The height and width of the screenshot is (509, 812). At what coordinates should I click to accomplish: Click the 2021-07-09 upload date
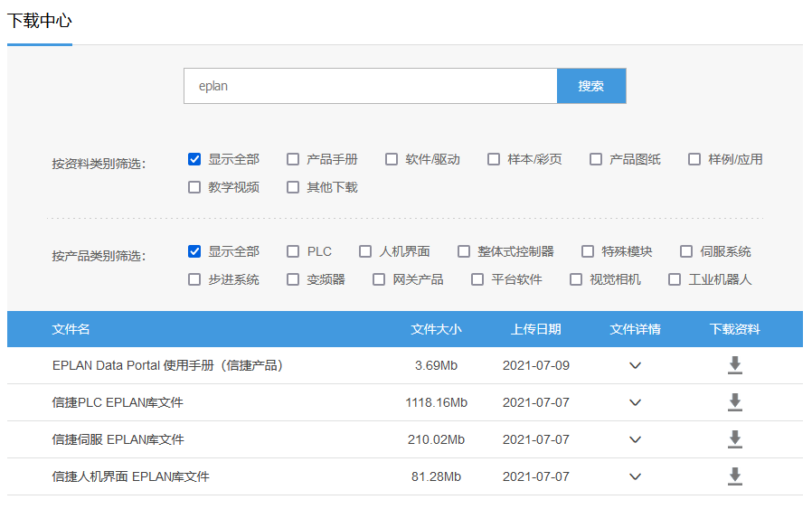click(x=536, y=365)
